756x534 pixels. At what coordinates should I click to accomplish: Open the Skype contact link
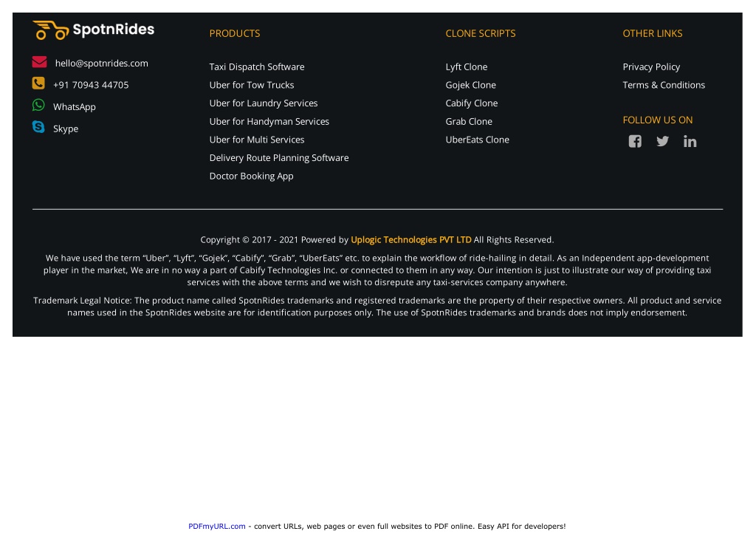click(66, 129)
